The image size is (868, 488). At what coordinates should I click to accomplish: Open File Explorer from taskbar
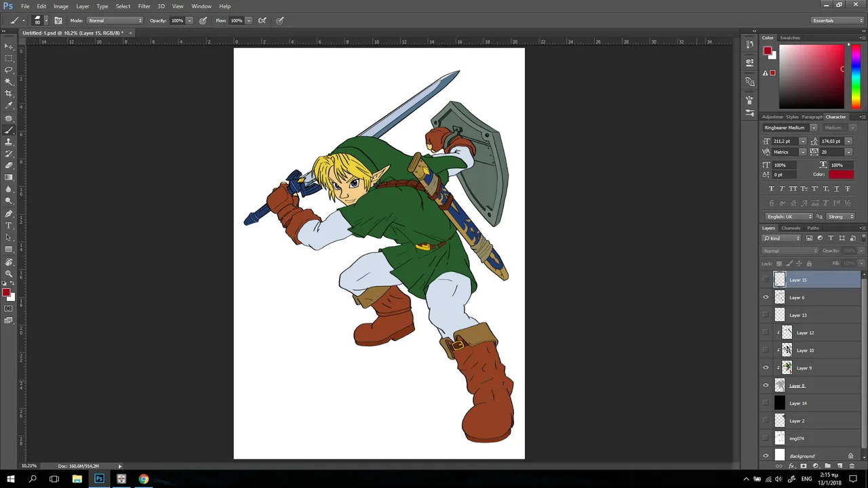tap(77, 479)
